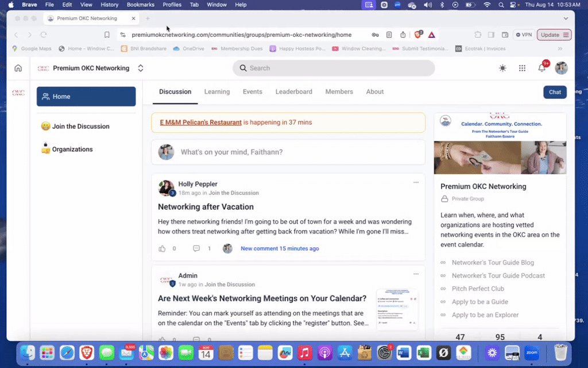Viewport: 588px width, 368px height.
Task: Switch to the About tab
Action: 374,91
